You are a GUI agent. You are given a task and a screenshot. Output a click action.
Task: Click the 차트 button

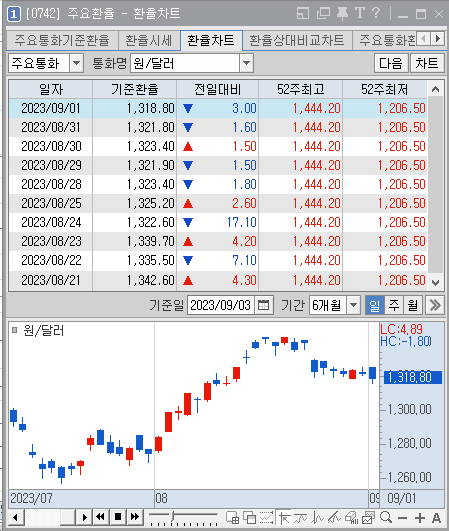tap(427, 63)
